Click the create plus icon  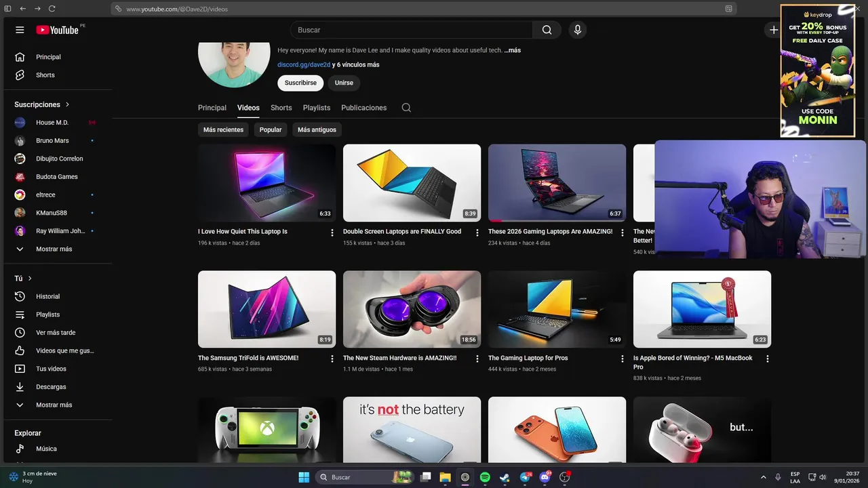tap(773, 30)
